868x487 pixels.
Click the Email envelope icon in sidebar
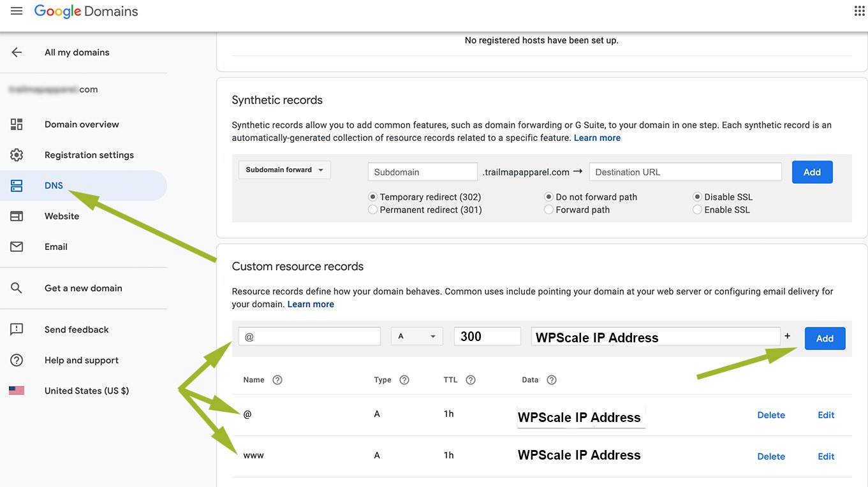pos(17,247)
